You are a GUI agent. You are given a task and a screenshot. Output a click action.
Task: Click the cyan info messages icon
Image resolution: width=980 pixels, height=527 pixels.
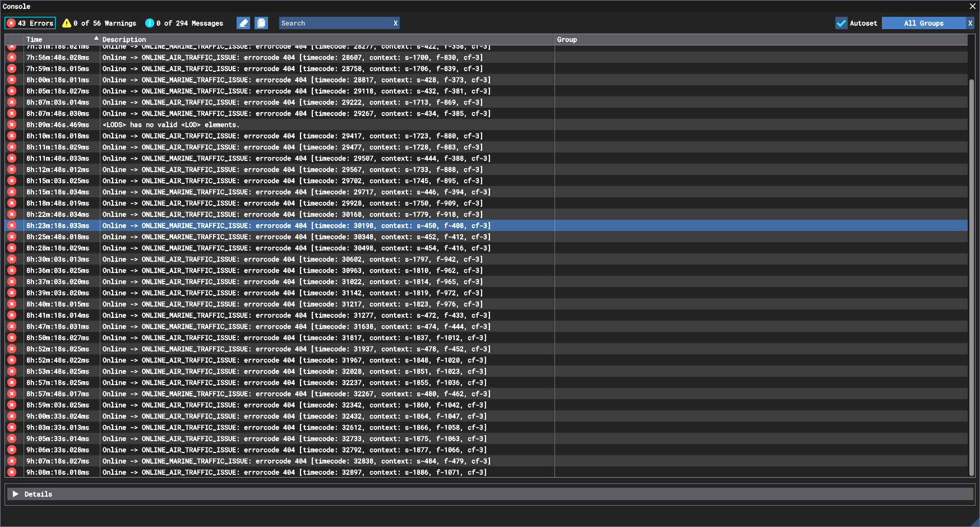pyautogui.click(x=150, y=23)
